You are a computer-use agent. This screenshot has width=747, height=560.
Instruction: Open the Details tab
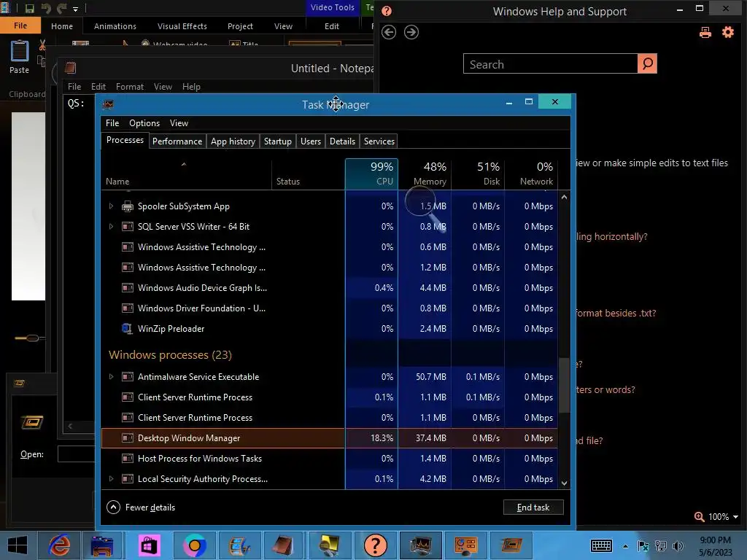343,141
